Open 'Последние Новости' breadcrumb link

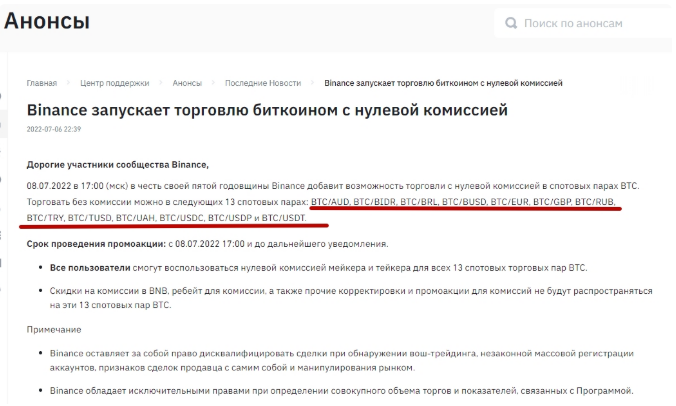[263, 83]
